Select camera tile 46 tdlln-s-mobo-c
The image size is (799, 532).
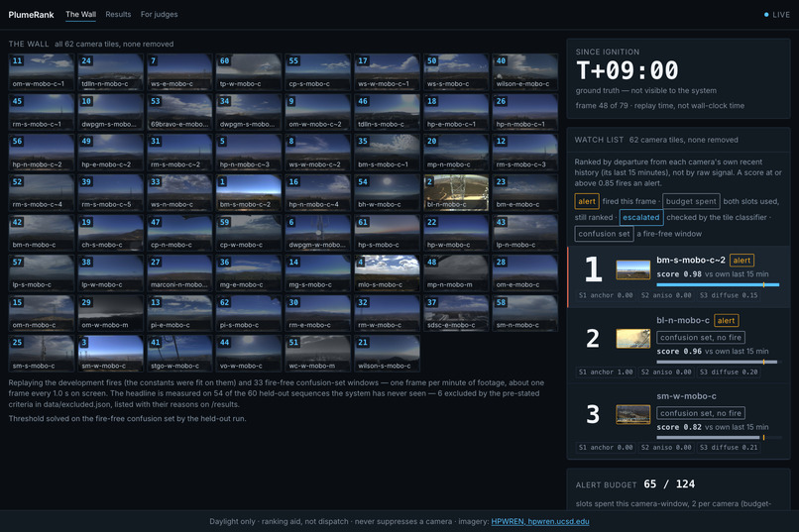(x=388, y=112)
